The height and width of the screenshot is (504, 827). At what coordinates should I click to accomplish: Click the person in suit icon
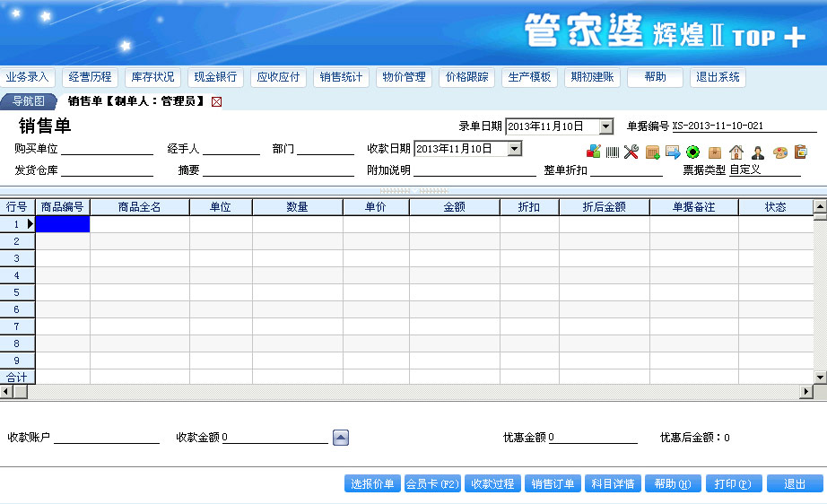[x=758, y=152]
